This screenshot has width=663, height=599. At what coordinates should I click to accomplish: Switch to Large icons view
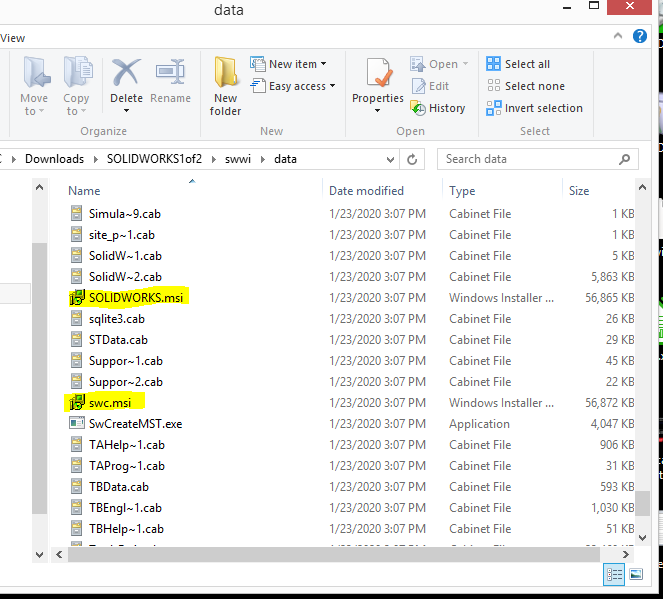[x=636, y=574]
